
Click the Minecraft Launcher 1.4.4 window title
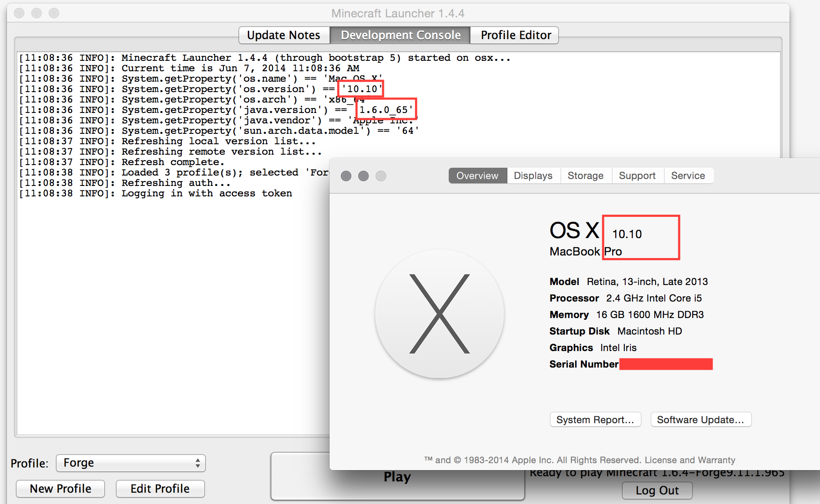[398, 13]
